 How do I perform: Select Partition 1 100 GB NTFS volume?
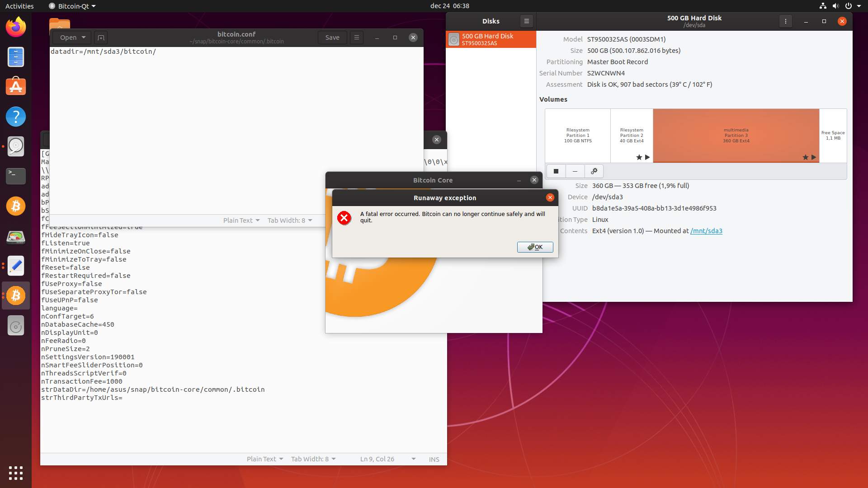click(578, 136)
